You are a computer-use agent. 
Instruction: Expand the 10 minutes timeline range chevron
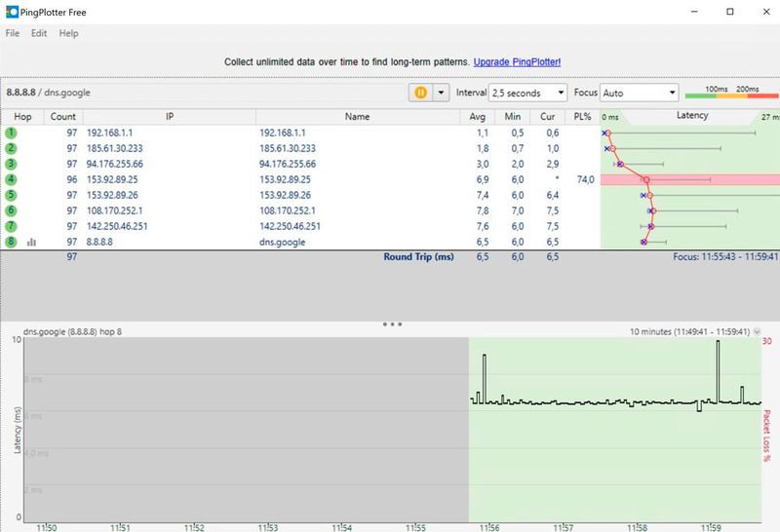tap(758, 331)
